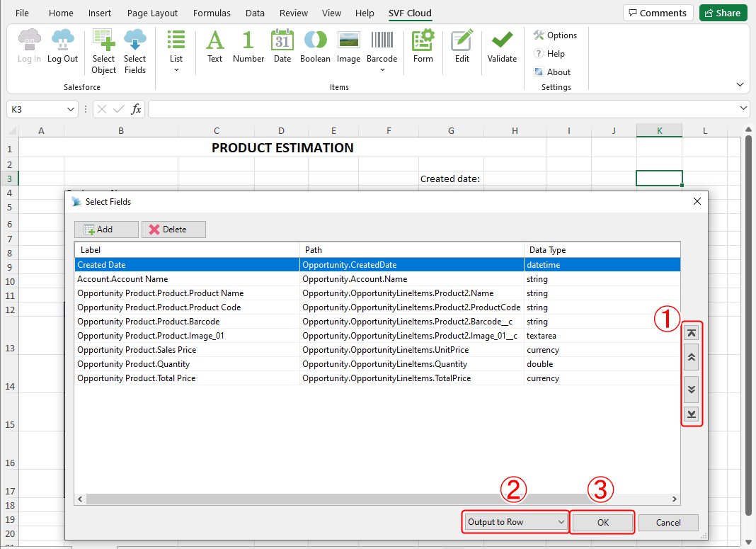Screen dimensions: 756x549
Task: Click the Add field button
Action: point(106,230)
